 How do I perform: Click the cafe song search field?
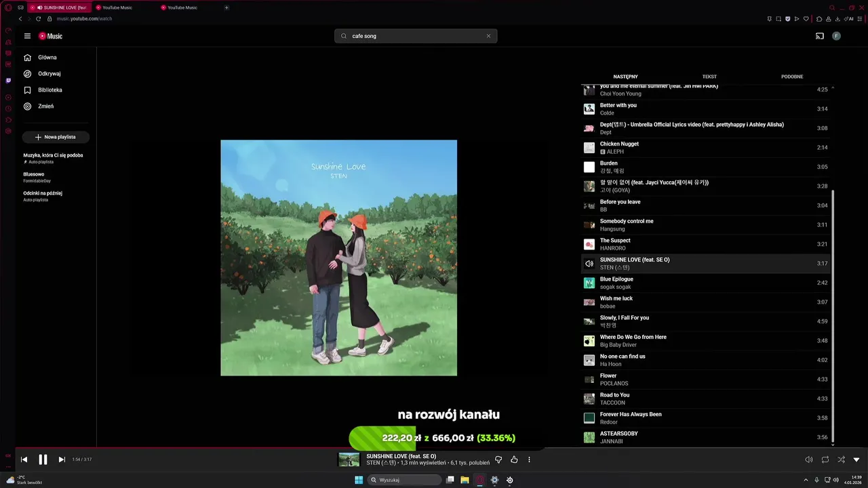click(x=415, y=36)
